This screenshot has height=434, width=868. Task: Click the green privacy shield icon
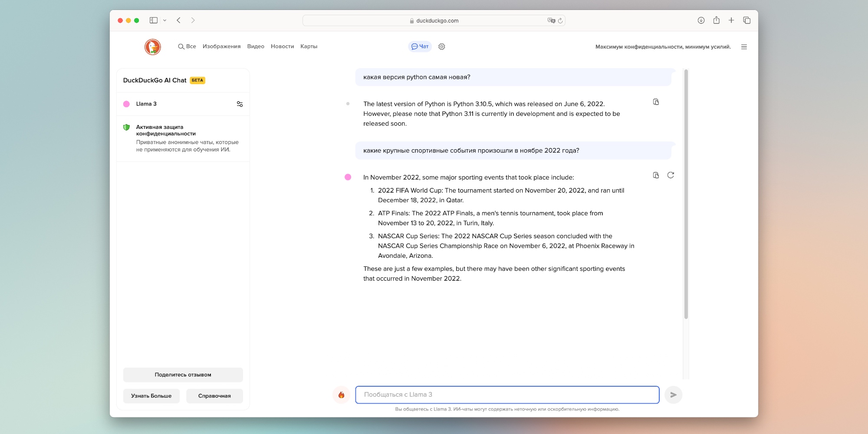[127, 127]
